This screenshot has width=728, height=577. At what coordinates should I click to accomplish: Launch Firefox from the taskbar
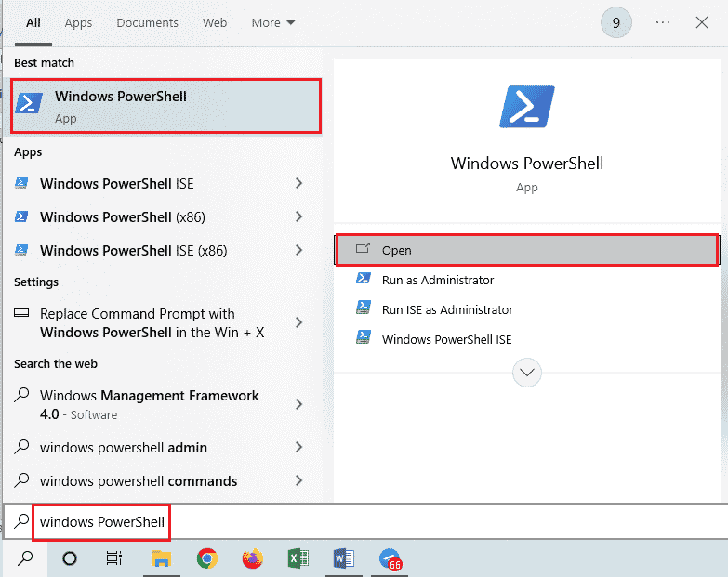(253, 558)
